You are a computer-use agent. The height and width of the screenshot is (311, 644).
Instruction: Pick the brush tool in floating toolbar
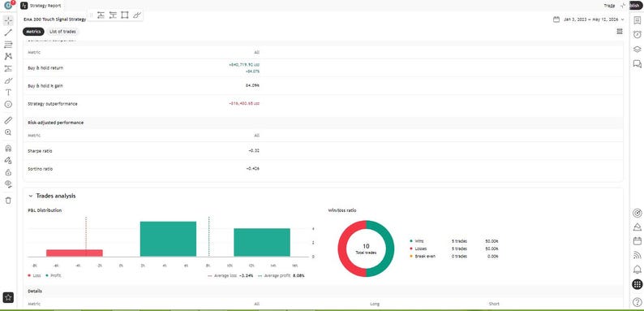point(137,15)
